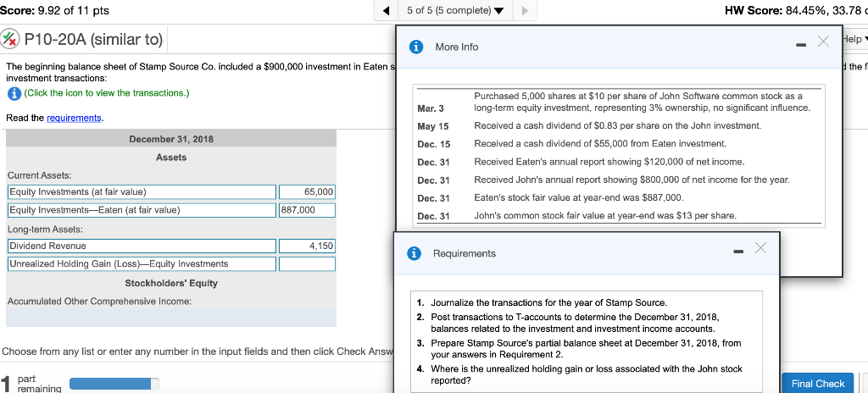Click requirement 4 about unrealized holding gain
This screenshot has width=868, height=393.
pos(587,374)
